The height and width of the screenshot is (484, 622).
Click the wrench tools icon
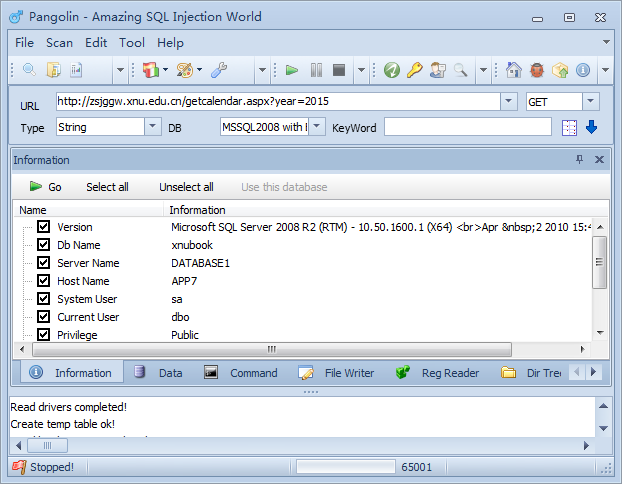219,70
